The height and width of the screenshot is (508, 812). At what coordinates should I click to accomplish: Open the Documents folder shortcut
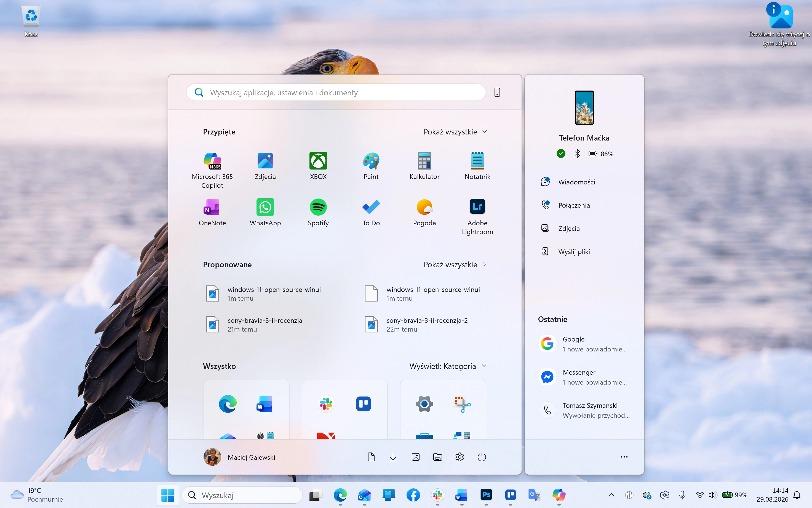point(371,457)
